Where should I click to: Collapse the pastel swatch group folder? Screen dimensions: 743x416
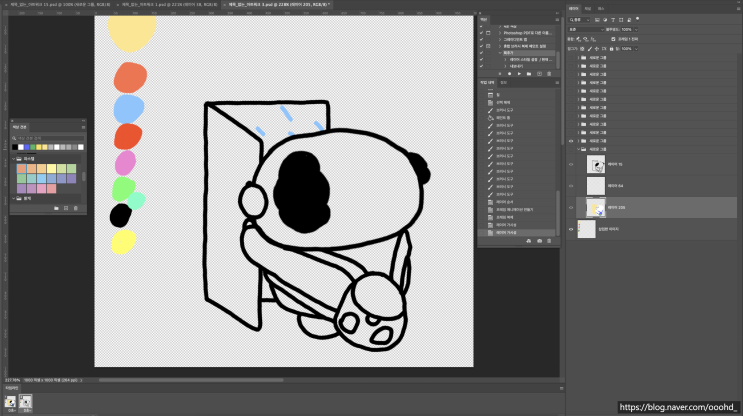[14, 159]
